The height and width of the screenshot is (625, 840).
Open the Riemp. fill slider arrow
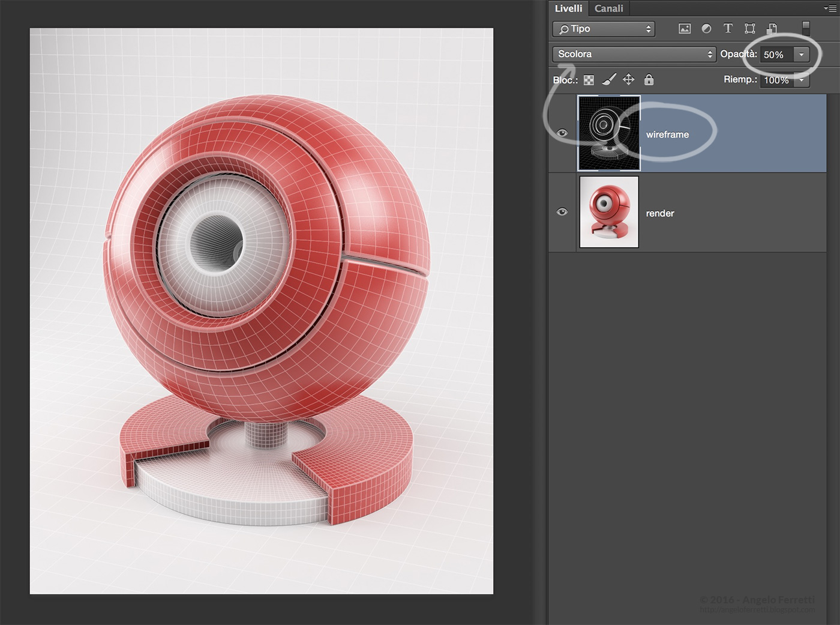(x=802, y=80)
